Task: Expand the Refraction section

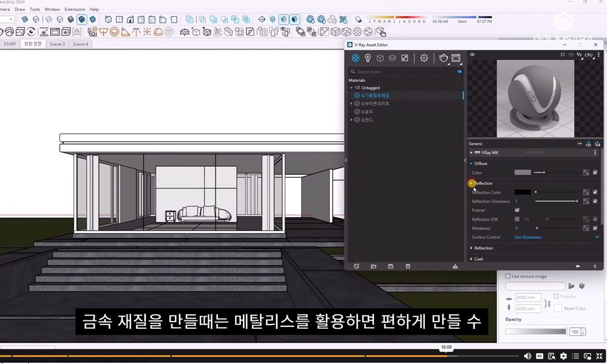Action: coord(472,248)
